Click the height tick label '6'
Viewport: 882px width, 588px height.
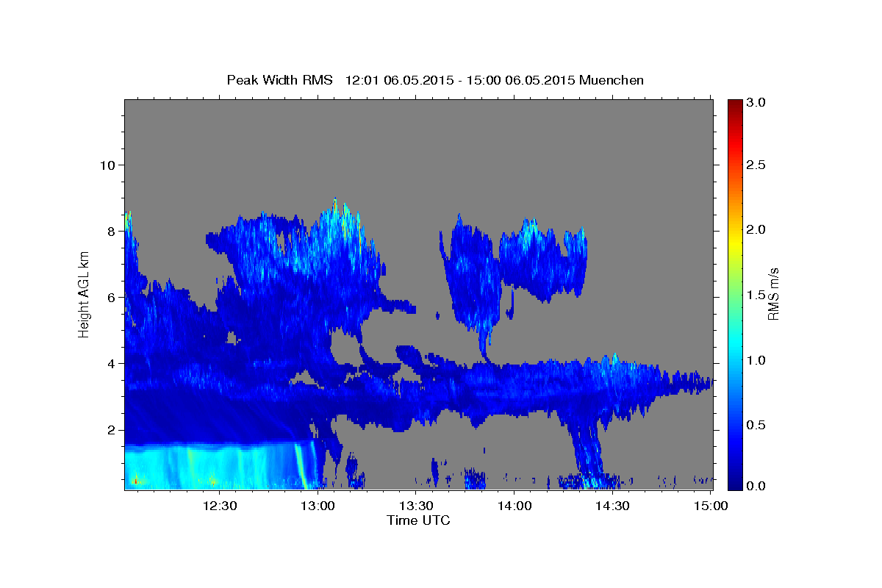click(x=111, y=297)
